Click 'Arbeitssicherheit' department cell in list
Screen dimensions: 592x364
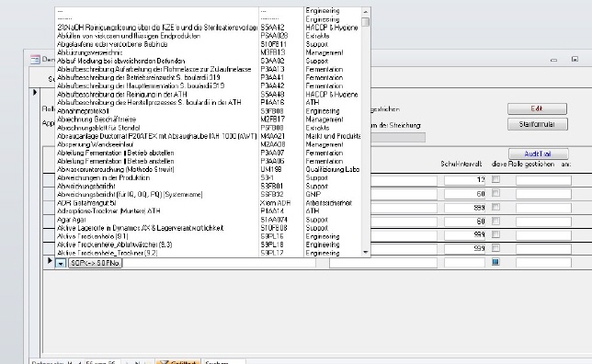point(328,203)
